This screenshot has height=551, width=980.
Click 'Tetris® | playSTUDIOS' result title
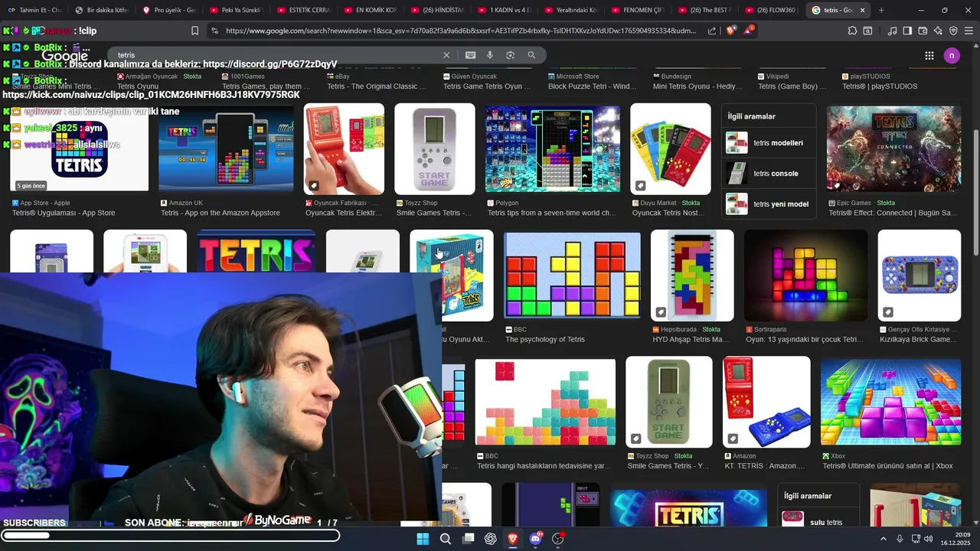tap(880, 86)
